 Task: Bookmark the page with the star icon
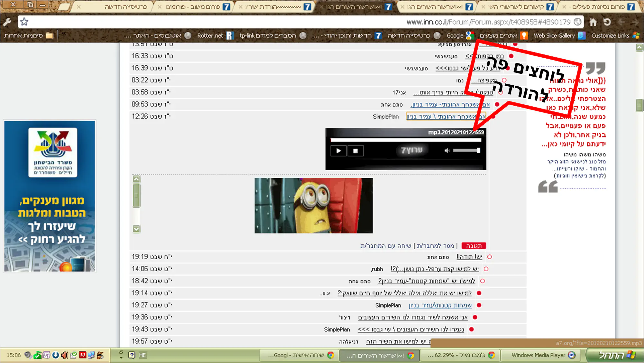click(x=24, y=22)
